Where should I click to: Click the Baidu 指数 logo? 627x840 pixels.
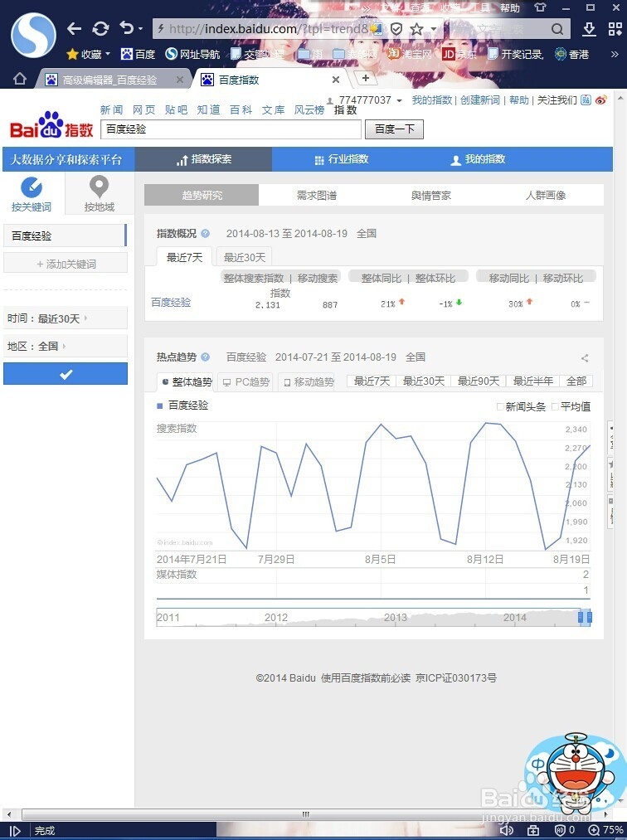(51, 124)
